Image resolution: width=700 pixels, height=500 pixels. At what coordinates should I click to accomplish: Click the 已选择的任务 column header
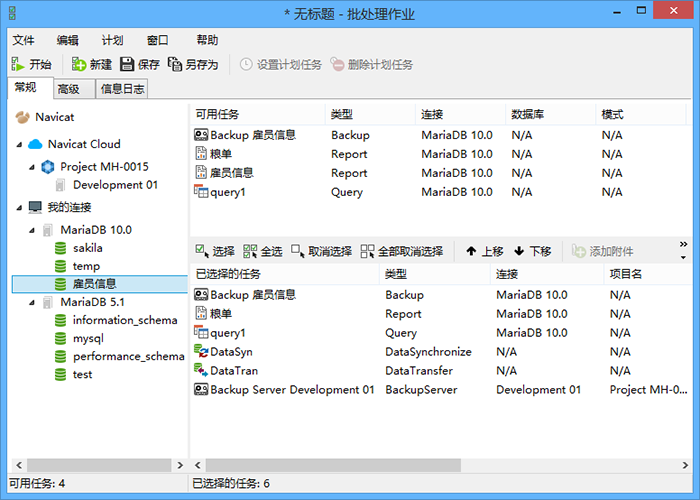[x=285, y=274]
